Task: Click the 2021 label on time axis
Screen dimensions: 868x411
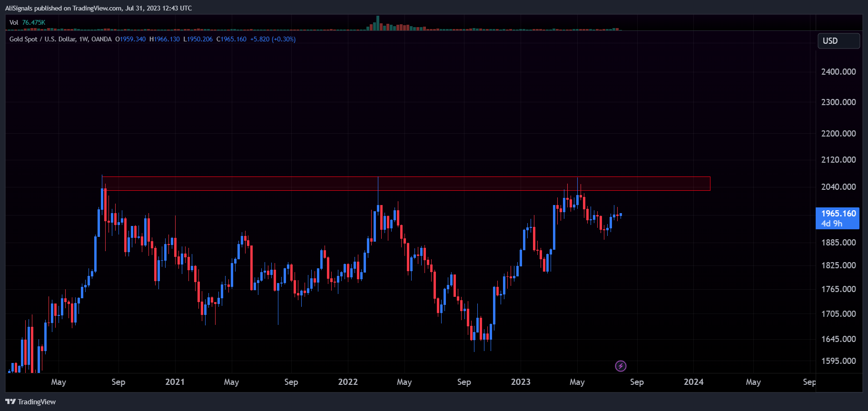Action: 175,382
